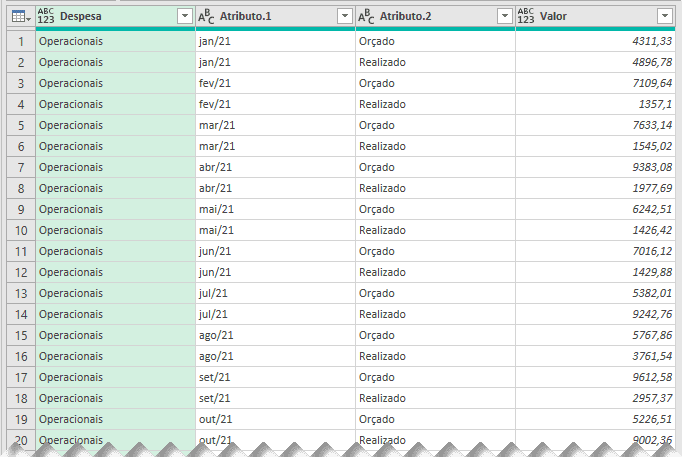
Task: Click the text type icon of Atributo.2 column
Action: coord(367,16)
